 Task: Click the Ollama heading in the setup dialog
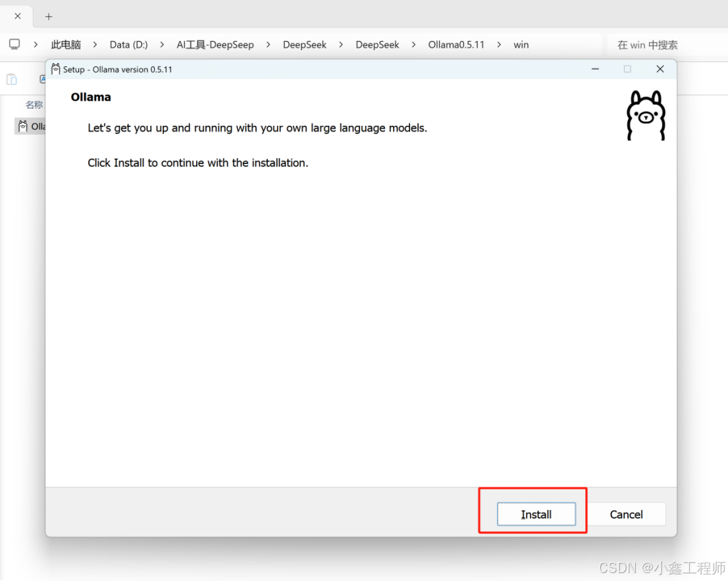click(91, 97)
